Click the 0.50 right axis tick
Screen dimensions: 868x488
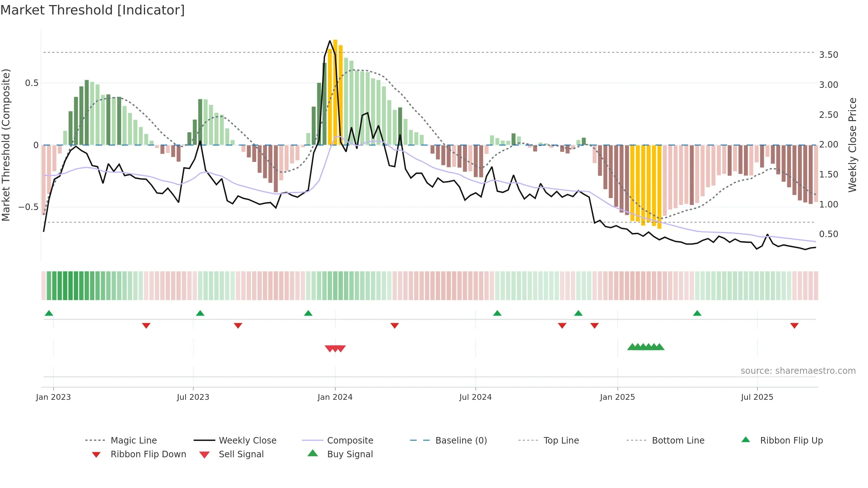tap(829, 234)
